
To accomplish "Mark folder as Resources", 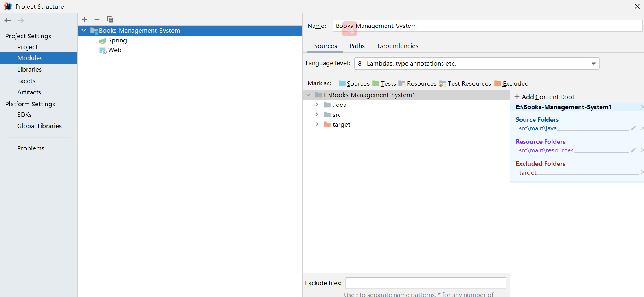I will (x=417, y=83).
